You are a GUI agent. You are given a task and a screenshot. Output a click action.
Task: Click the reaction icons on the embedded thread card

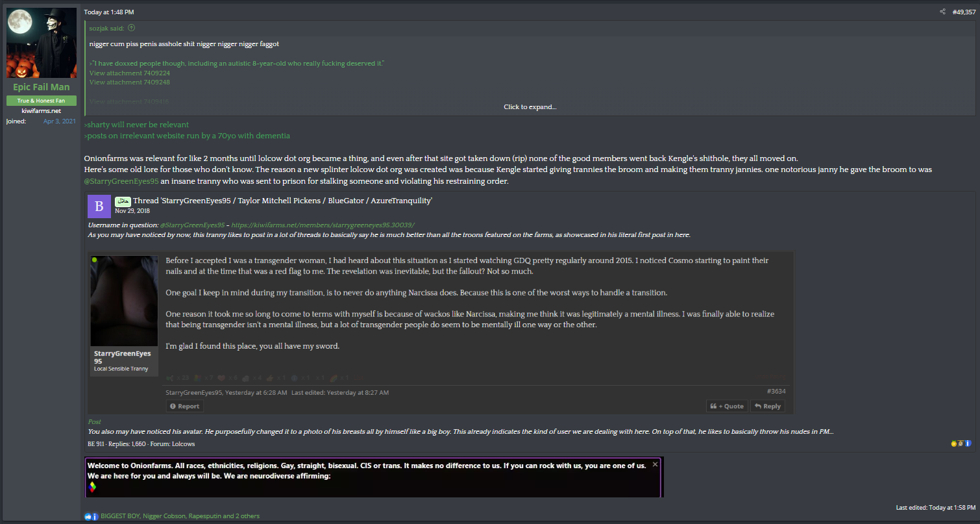coord(960,443)
